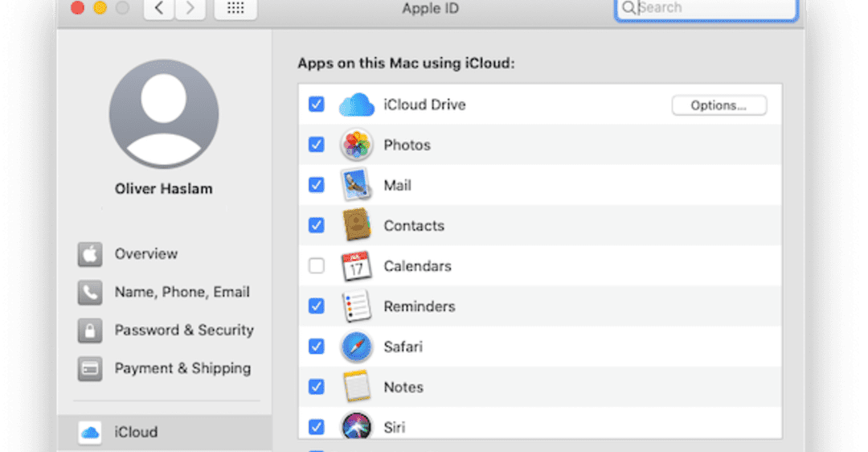Click the search magnifier icon
This screenshot has height=452, width=868.
click(x=628, y=8)
